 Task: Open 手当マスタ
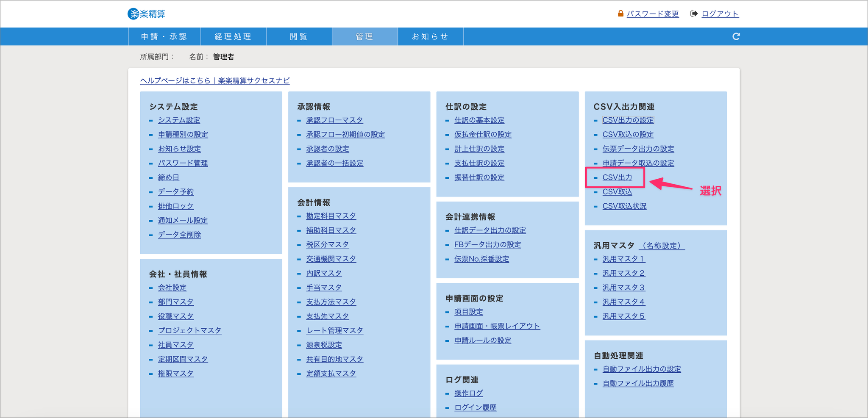324,288
